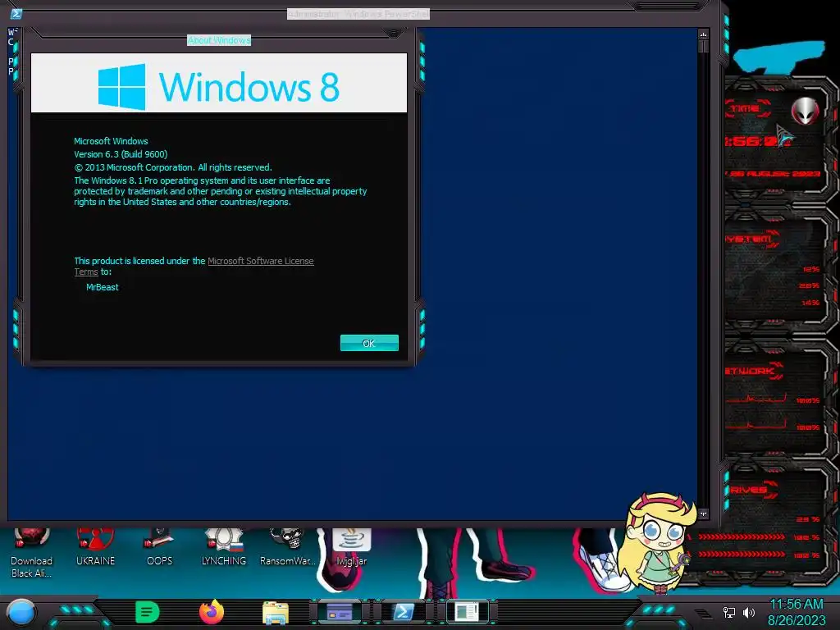This screenshot has width=840, height=630.
Task: Click the Version 6.3 (Build 9600) text
Action: (121, 154)
